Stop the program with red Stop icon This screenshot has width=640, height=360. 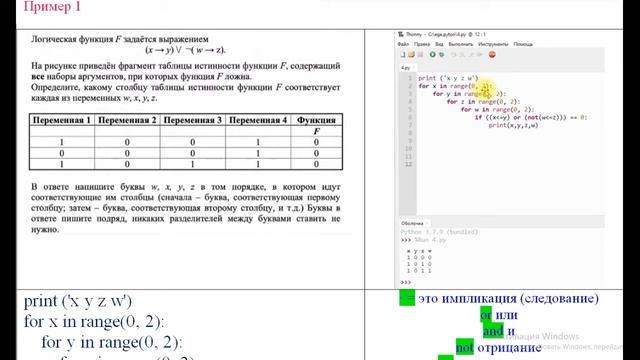tap(492, 54)
